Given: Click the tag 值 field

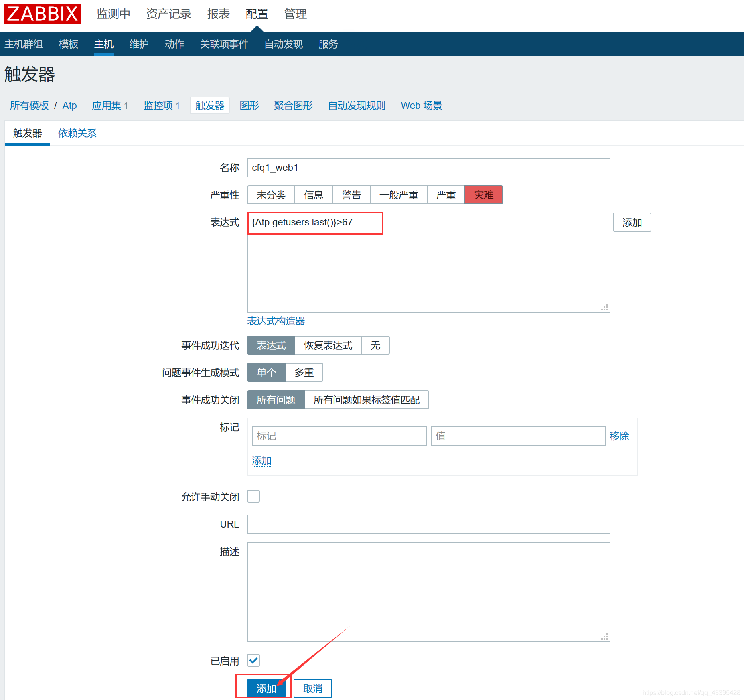Looking at the screenshot, I should pyautogui.click(x=518, y=436).
